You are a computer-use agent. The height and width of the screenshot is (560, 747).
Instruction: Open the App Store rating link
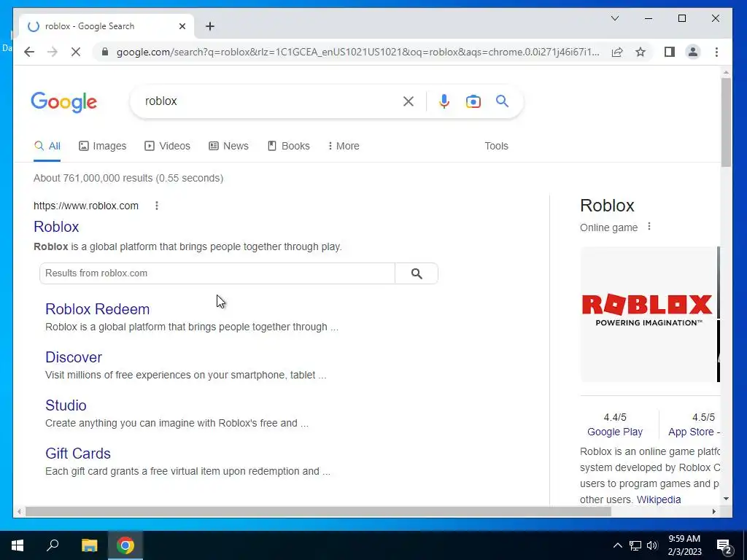coord(693,432)
